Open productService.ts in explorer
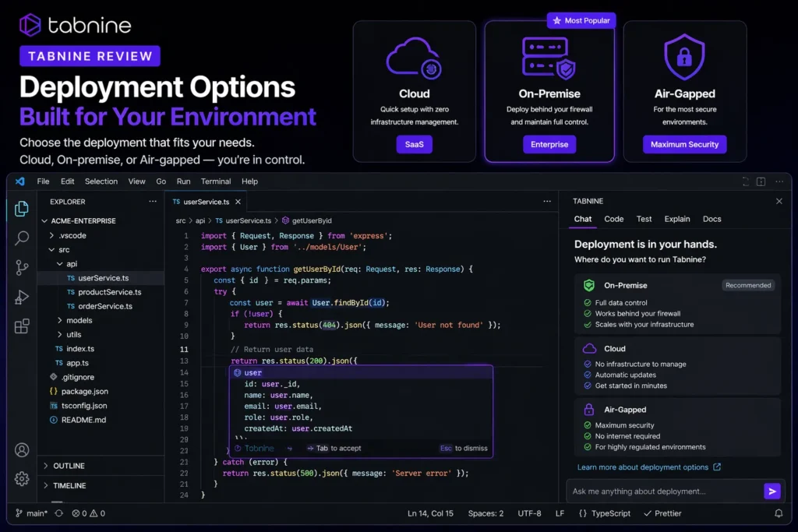798x532 pixels. 109,292
